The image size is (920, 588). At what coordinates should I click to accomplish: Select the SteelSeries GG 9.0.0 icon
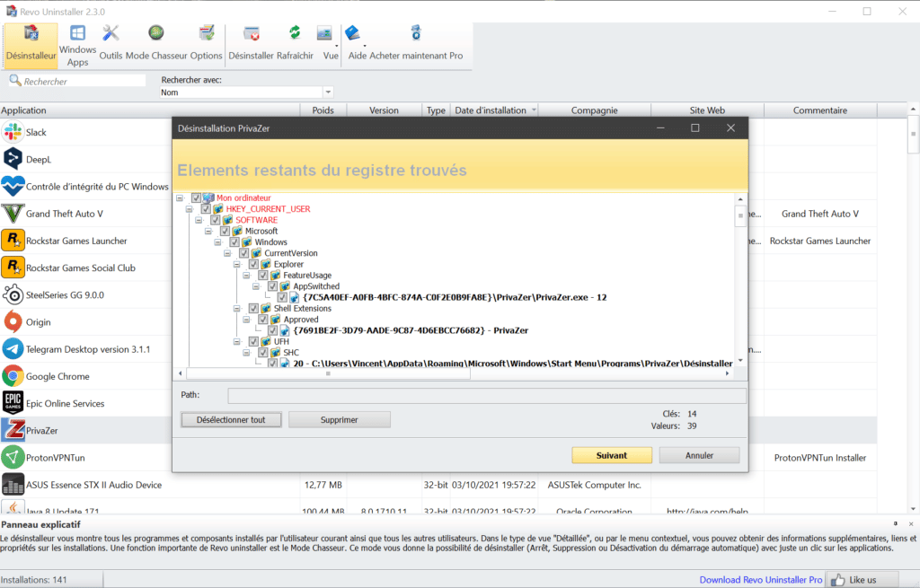(x=13, y=294)
